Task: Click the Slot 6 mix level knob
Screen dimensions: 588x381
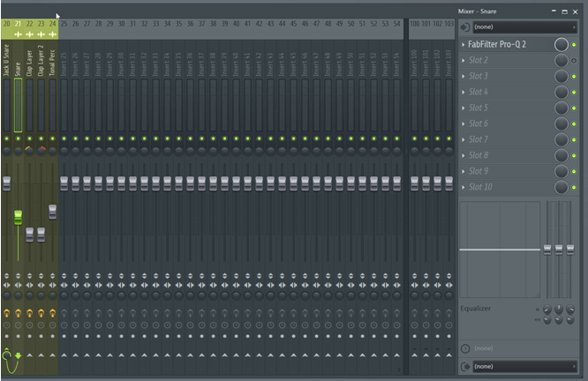Action: pos(561,123)
